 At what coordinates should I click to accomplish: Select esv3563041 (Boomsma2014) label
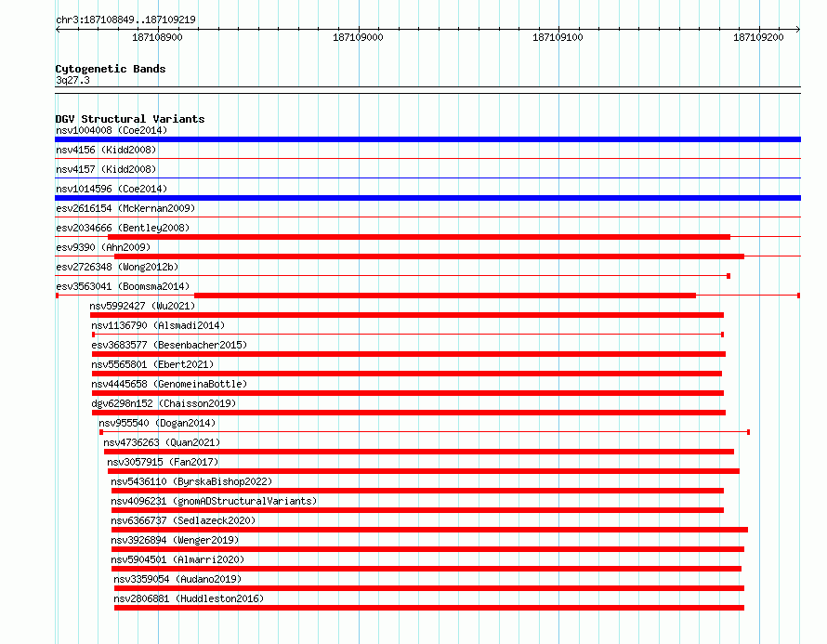[123, 286]
